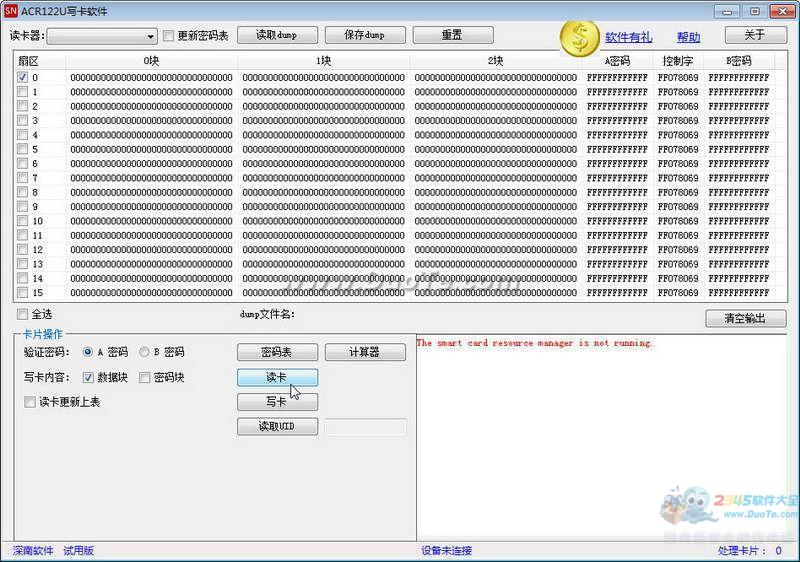Click the B密码 column header

pyautogui.click(x=739, y=61)
